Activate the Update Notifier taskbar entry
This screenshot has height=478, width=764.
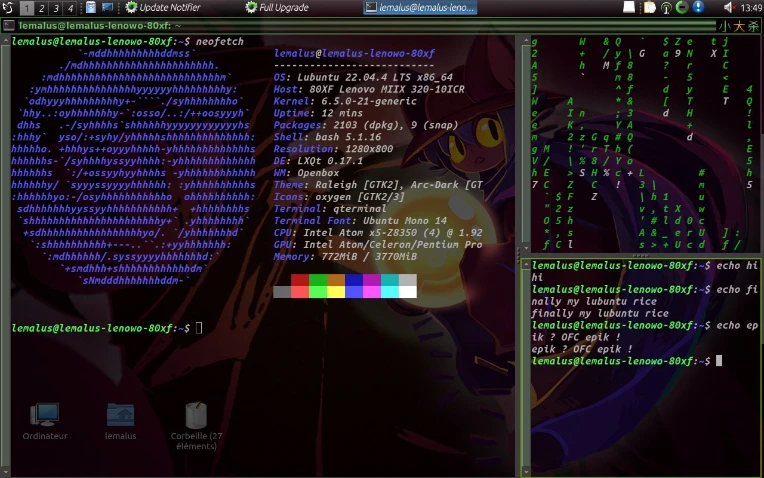point(162,7)
